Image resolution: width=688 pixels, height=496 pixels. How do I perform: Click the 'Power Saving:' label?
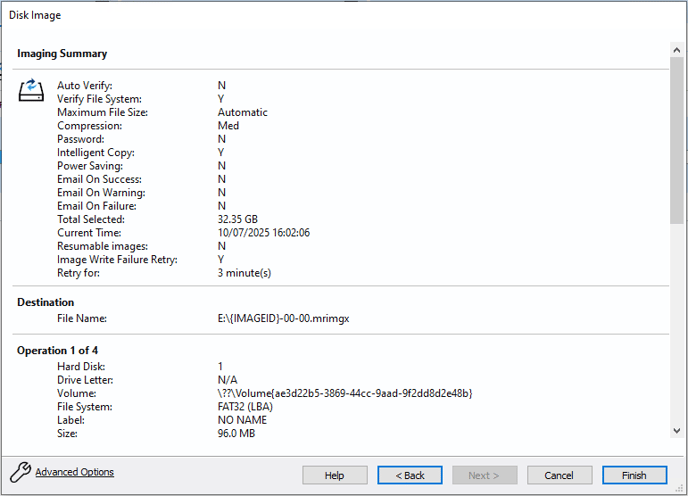90,166
